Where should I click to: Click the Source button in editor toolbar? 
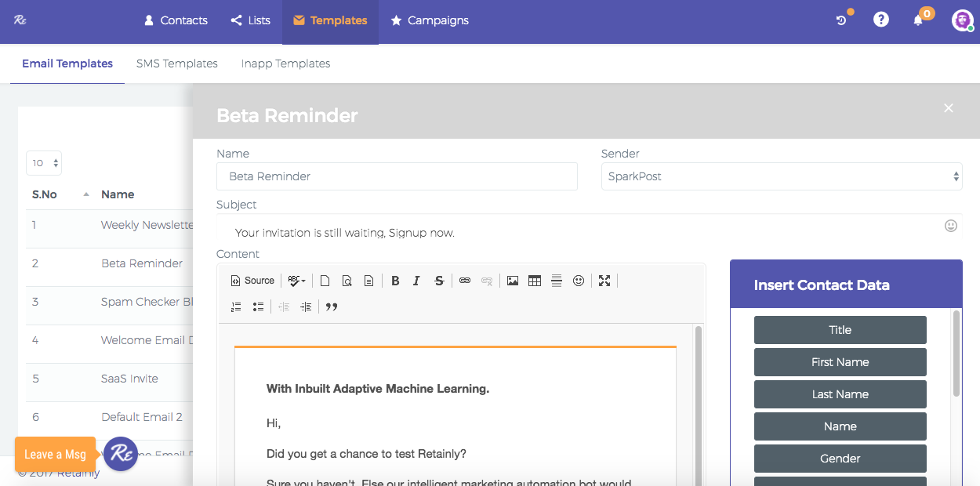pyautogui.click(x=252, y=281)
